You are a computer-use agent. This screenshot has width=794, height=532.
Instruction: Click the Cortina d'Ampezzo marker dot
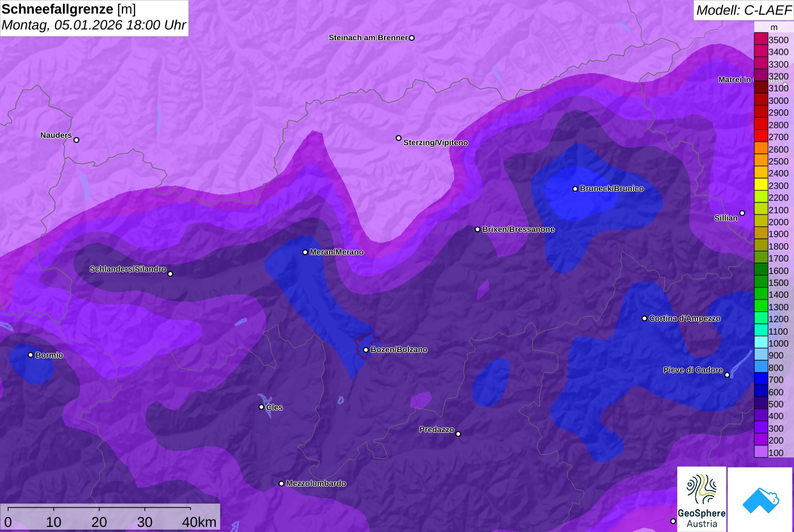644,318
